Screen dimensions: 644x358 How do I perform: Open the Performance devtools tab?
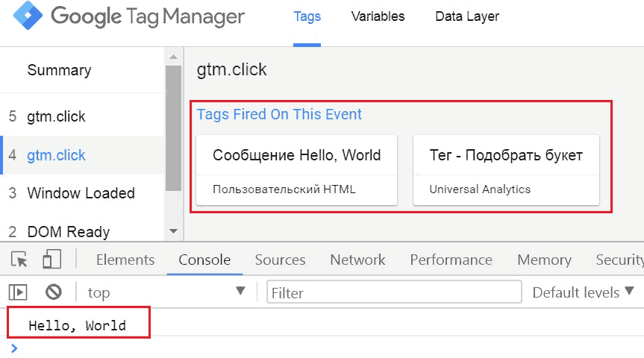click(x=451, y=260)
